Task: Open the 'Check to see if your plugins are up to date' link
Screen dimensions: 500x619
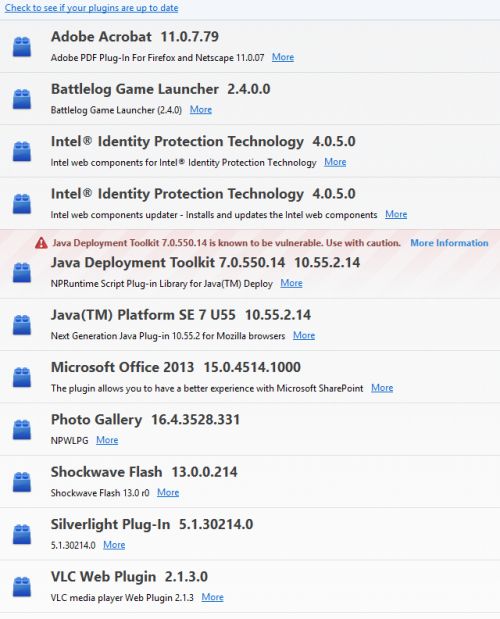Action: pyautogui.click(x=92, y=8)
